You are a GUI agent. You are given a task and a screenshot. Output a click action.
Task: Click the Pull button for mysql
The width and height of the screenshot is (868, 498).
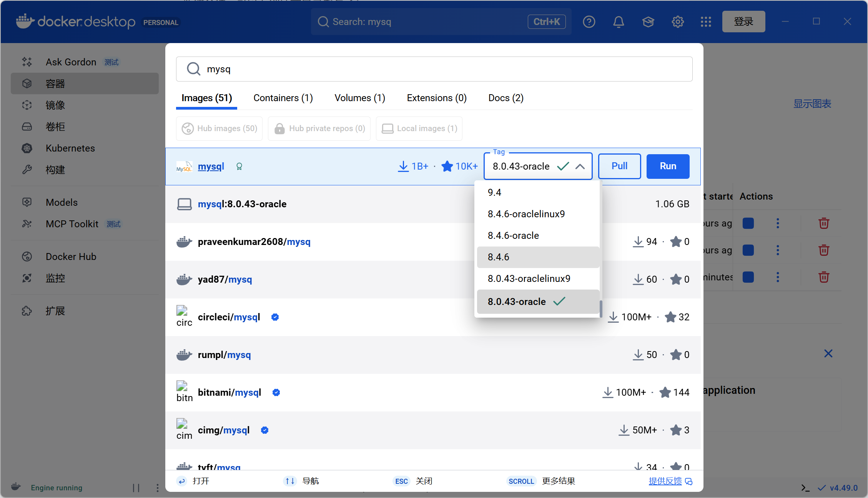coord(619,166)
